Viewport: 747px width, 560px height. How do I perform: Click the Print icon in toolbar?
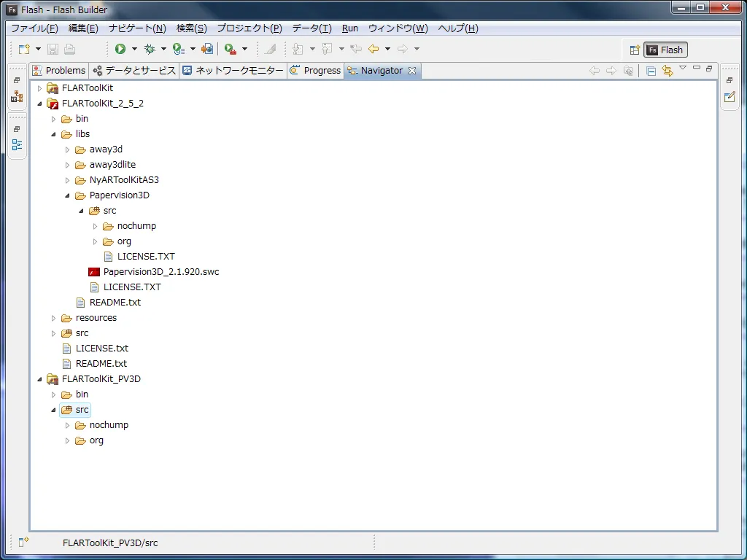pos(69,49)
